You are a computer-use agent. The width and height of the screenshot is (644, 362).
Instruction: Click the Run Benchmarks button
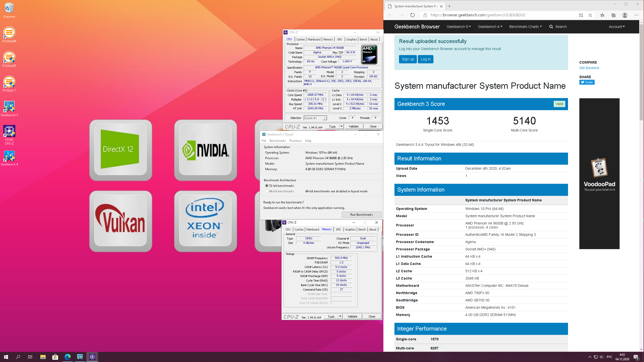click(x=361, y=215)
